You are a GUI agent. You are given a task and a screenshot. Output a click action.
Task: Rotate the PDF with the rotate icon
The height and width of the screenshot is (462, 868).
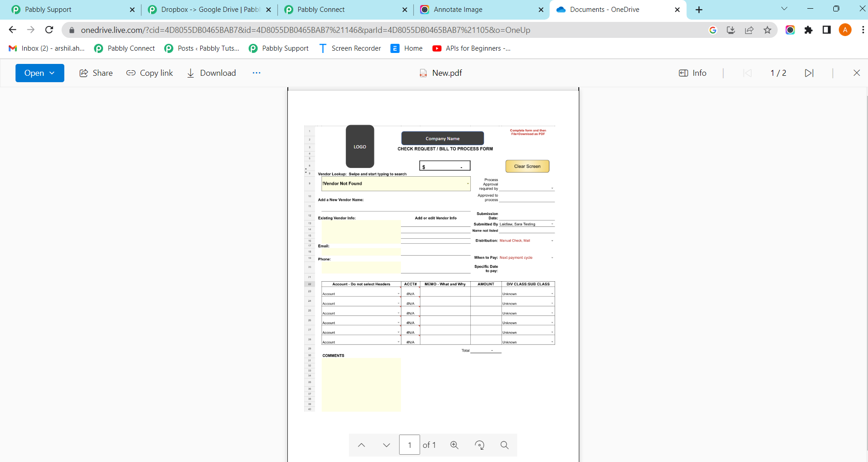click(x=479, y=445)
